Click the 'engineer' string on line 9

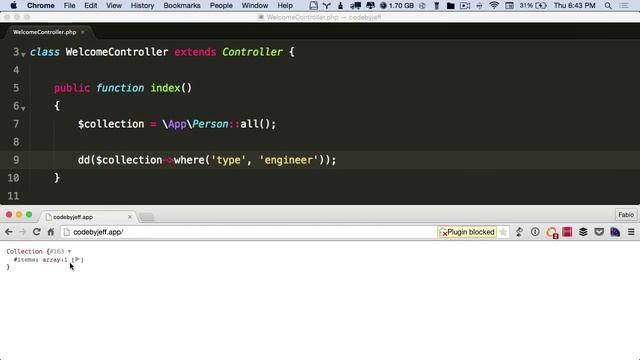(x=289, y=160)
